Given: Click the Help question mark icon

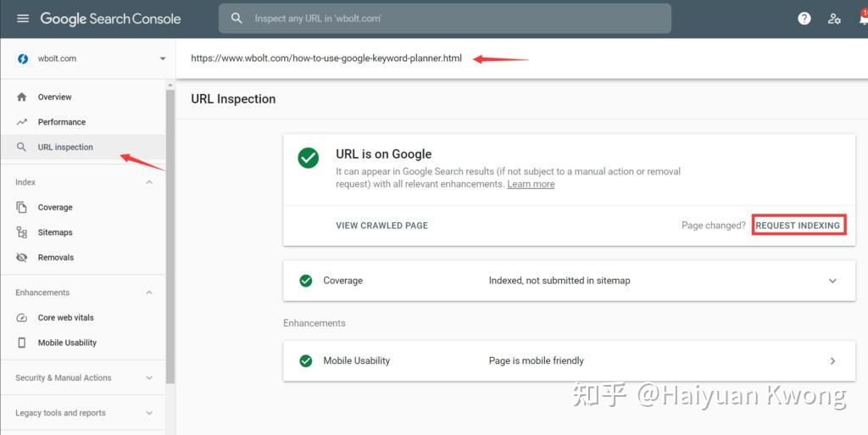Looking at the screenshot, I should 804,19.
